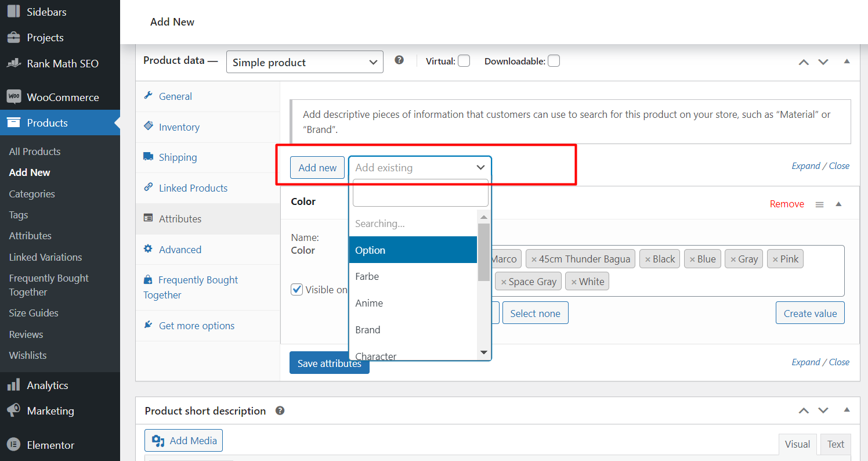Remove the Gray color value
868x461 pixels.
[x=733, y=260]
